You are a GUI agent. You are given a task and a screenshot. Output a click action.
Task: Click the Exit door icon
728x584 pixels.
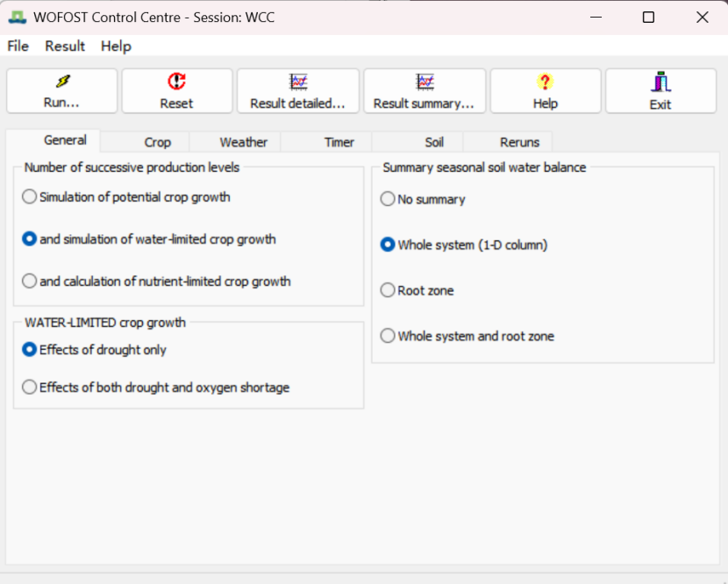(x=660, y=82)
